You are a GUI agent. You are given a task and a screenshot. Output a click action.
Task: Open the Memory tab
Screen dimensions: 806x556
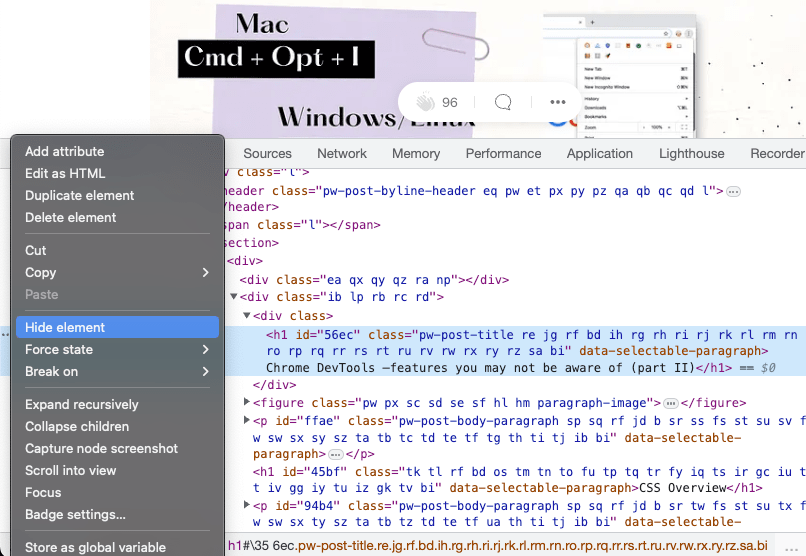point(416,154)
